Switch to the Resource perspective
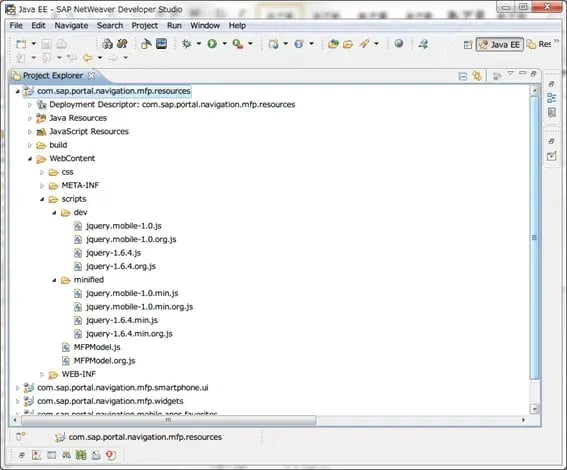Screen dimensions: 567x470 539,44
